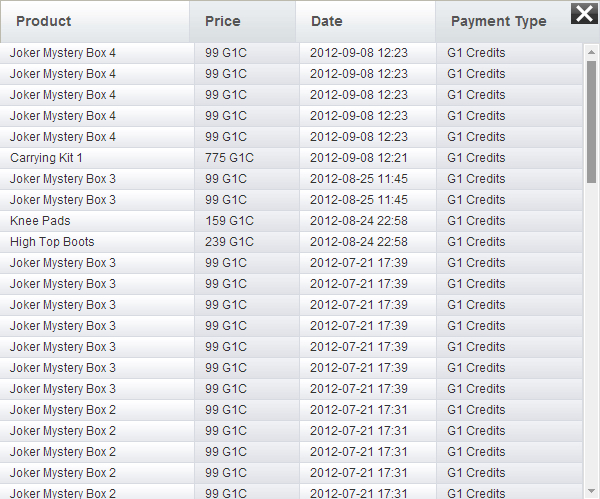Select the 2012-09-08 12:21 date cell
This screenshot has height=499, width=600.
tap(359, 158)
